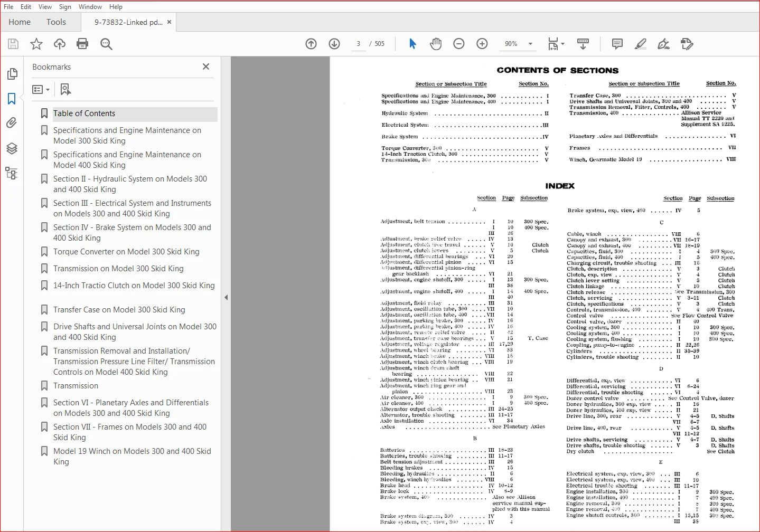
Task: Click the Save file icon
Action: (13, 44)
